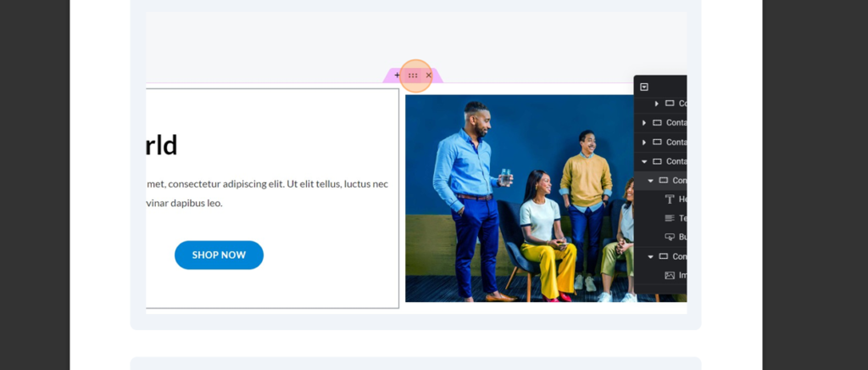Click the bordered white column's empty bottom area

(x=271, y=293)
